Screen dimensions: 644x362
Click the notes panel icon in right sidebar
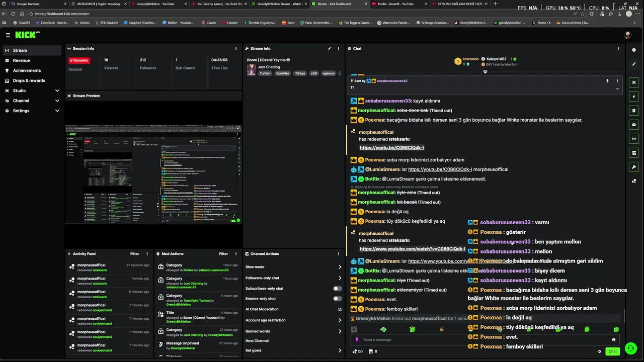634,110
